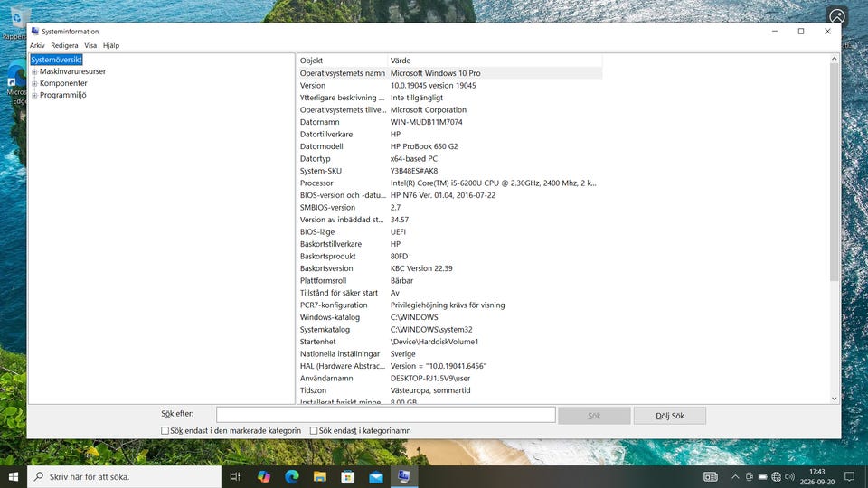This screenshot has width=868, height=488.
Task: Open Microsoft Edge from the taskbar
Action: point(292,476)
